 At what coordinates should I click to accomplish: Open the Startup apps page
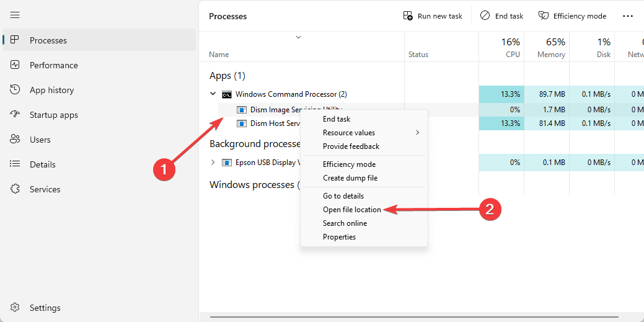coord(53,115)
